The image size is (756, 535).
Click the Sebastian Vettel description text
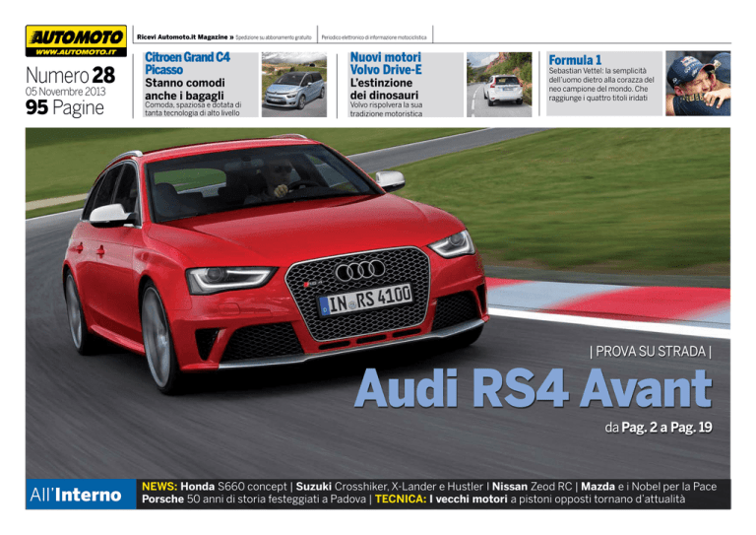click(601, 85)
